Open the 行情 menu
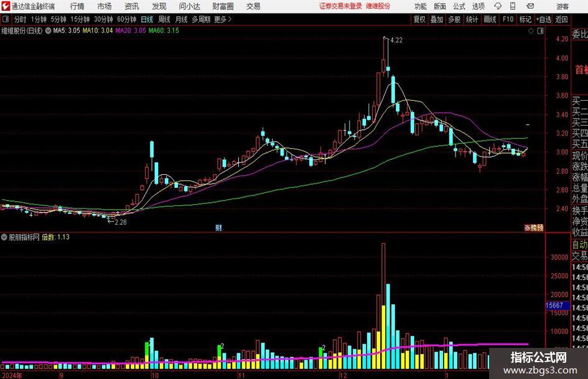The image size is (588, 379). coord(77,6)
